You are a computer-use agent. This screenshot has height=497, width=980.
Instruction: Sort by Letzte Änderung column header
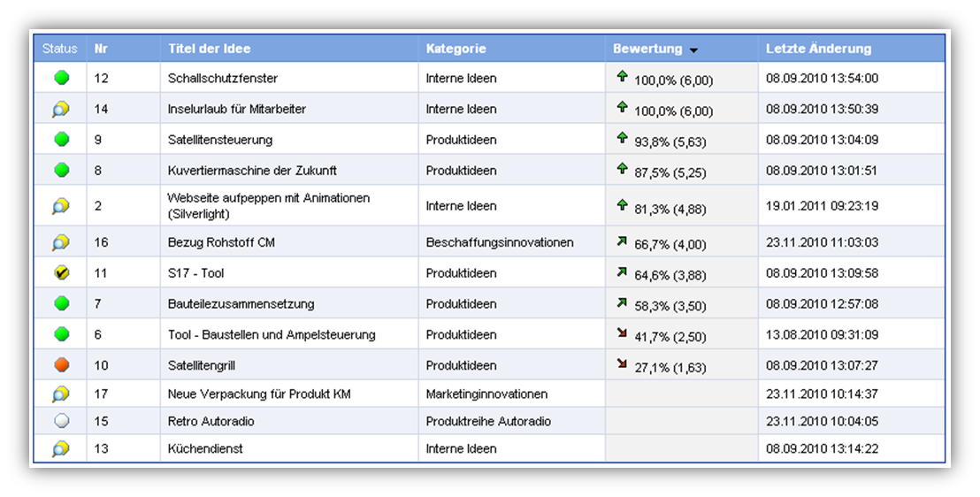818,49
